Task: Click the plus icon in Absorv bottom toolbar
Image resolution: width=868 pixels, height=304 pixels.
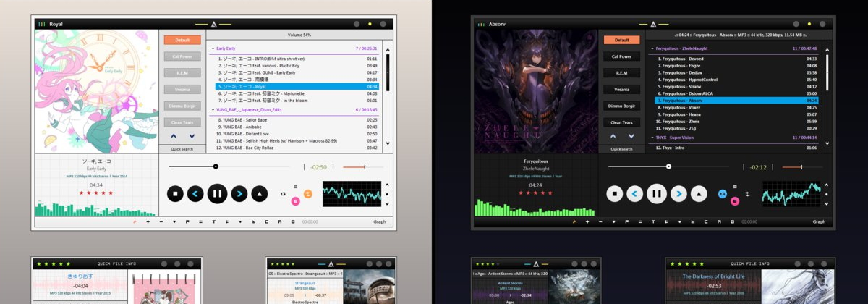Action: pyautogui.click(x=587, y=221)
